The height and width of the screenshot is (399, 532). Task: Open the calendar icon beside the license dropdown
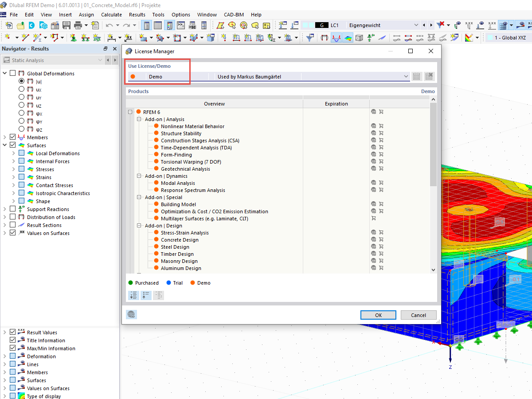[x=416, y=76]
